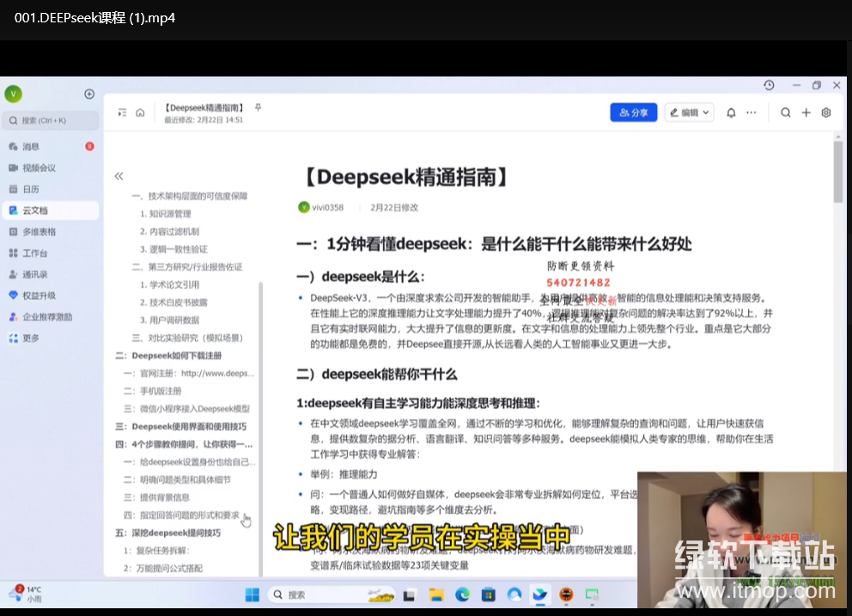Jump to 手机版注册 outline item

[x=153, y=391]
